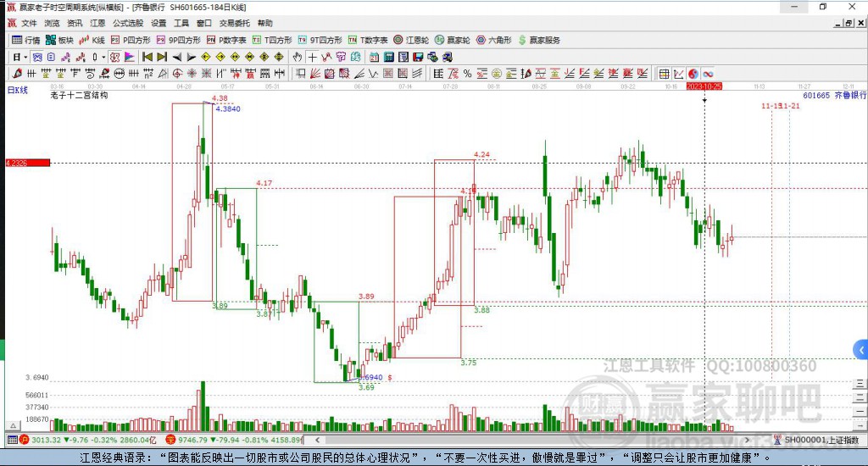Select the hand pan tool
The image size is (868, 466).
pos(298,57)
